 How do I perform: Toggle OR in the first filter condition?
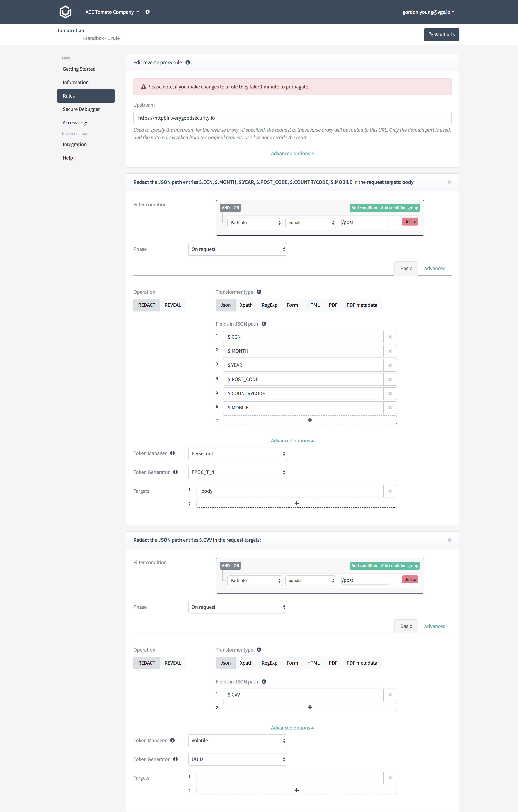236,208
